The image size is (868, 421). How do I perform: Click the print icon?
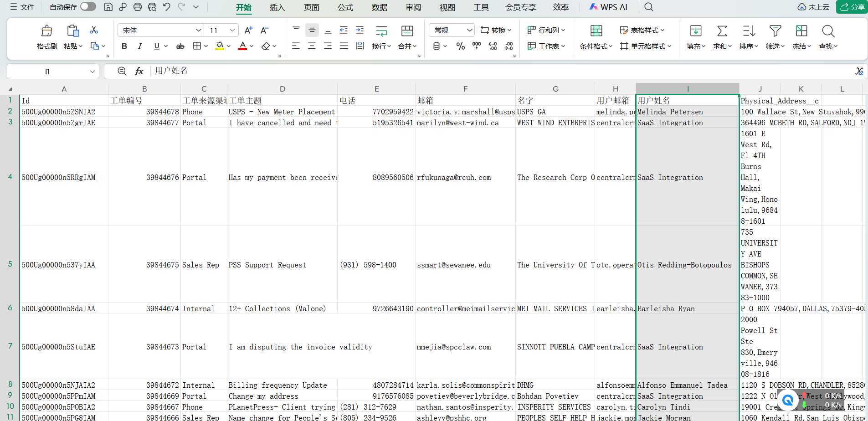coord(138,7)
